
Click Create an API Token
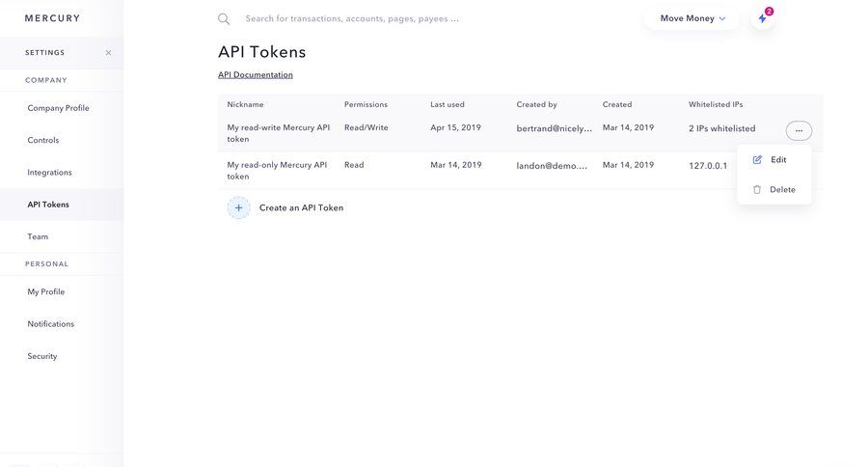point(301,207)
